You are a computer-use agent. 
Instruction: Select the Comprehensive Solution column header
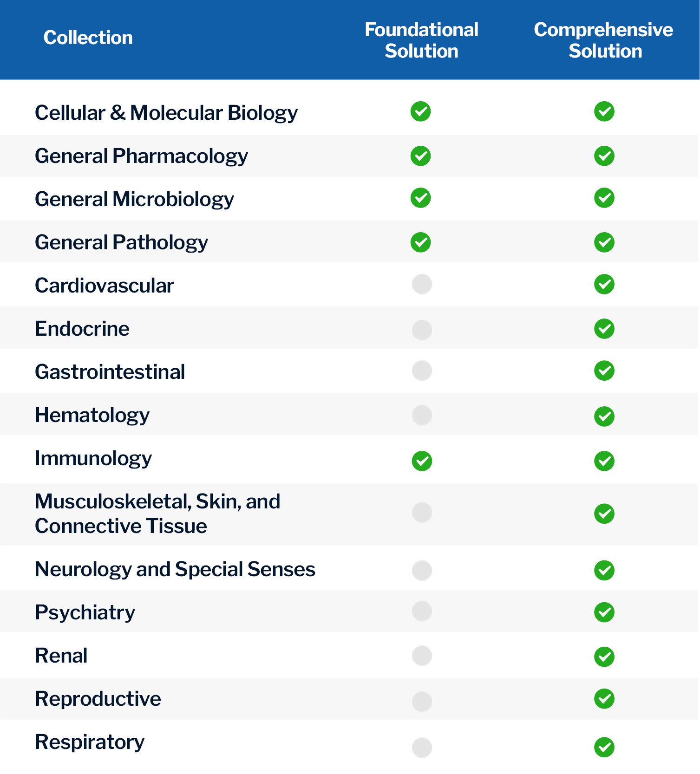point(604,40)
